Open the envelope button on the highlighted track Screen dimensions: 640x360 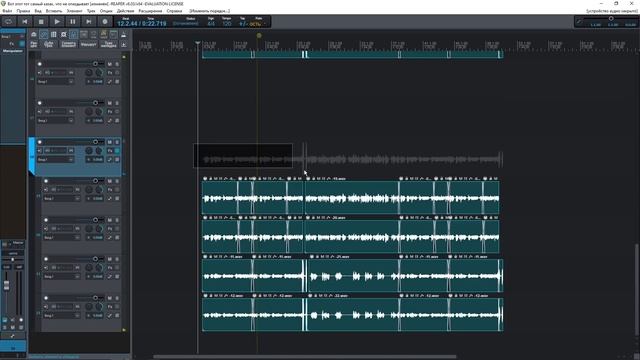110,160
